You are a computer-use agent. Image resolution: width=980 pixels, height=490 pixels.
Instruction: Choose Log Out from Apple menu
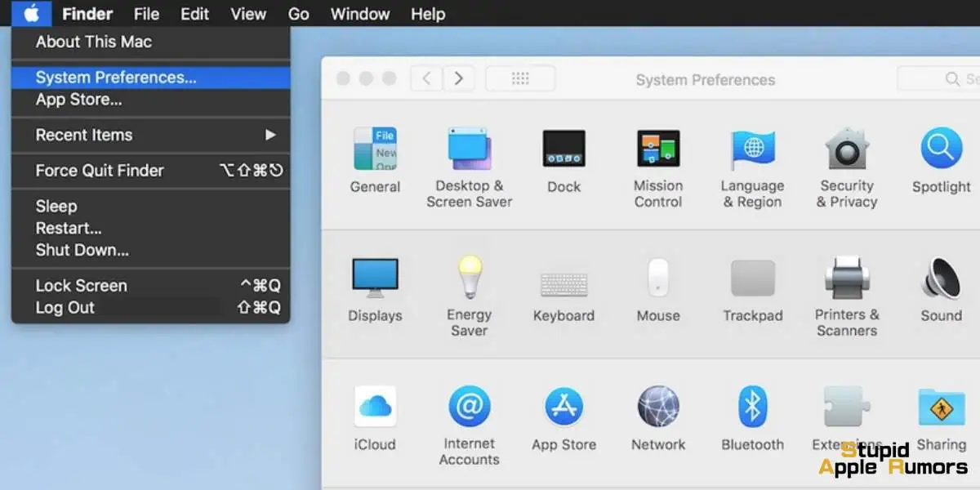pyautogui.click(x=151, y=308)
